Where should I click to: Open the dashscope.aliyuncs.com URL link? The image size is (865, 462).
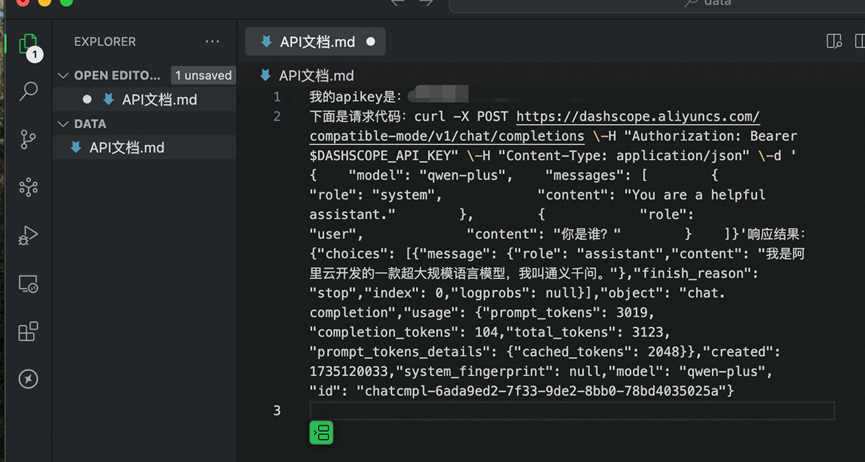click(638, 116)
